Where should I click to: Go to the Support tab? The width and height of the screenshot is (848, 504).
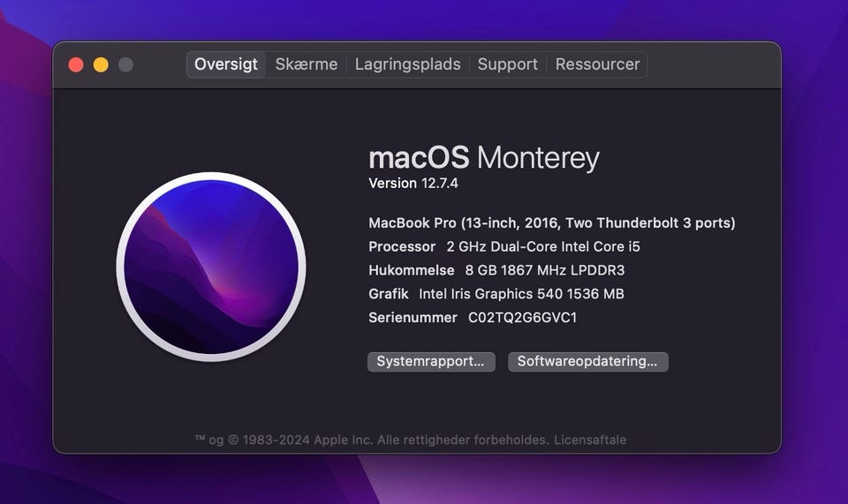point(507,64)
